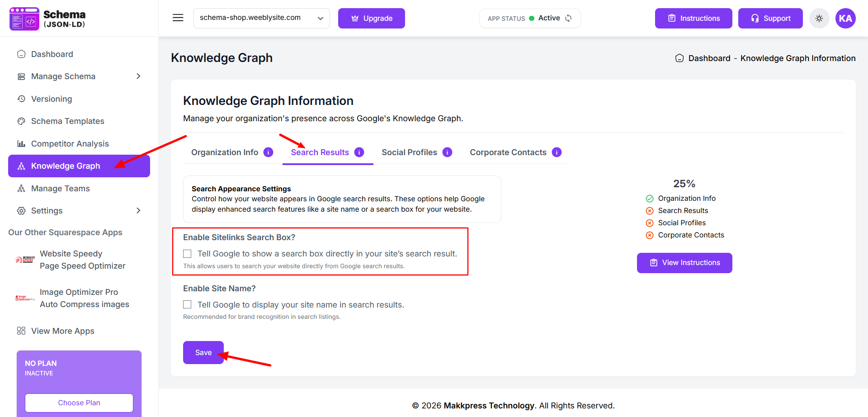This screenshot has height=417, width=868.
Task: Click info icon beside Corporate Contacts tab
Action: [557, 152]
